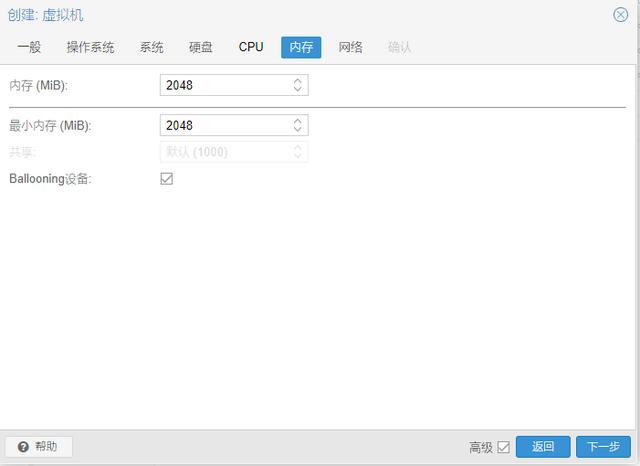Decrease 内存 (MiB) with down arrow
This screenshot has height=466, width=640.
pos(298,89)
